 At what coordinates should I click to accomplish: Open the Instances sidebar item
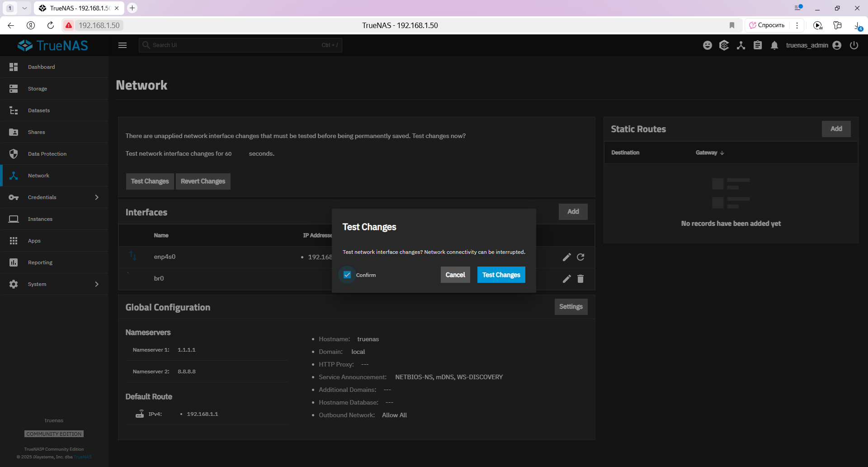coord(54,219)
